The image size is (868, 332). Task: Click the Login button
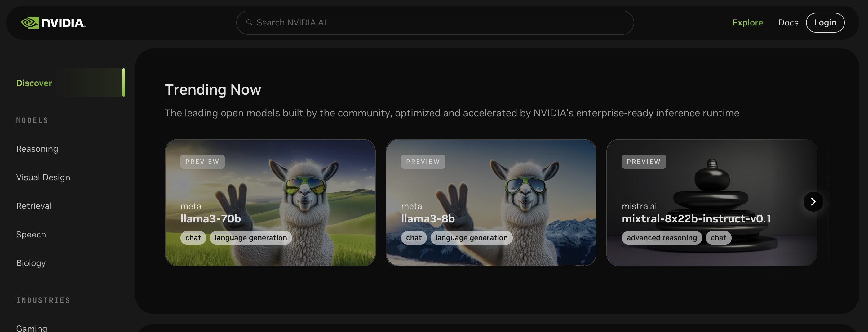click(x=825, y=23)
